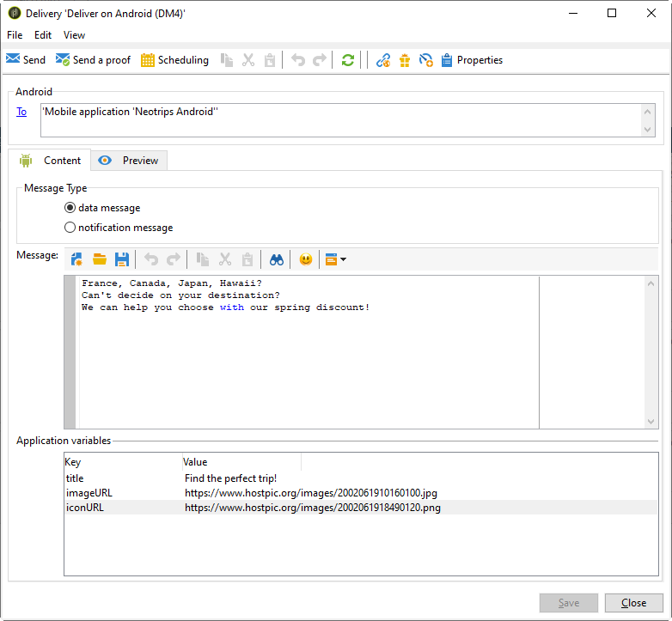Select the notification message radio button
The height and width of the screenshot is (621, 672).
click(70, 228)
